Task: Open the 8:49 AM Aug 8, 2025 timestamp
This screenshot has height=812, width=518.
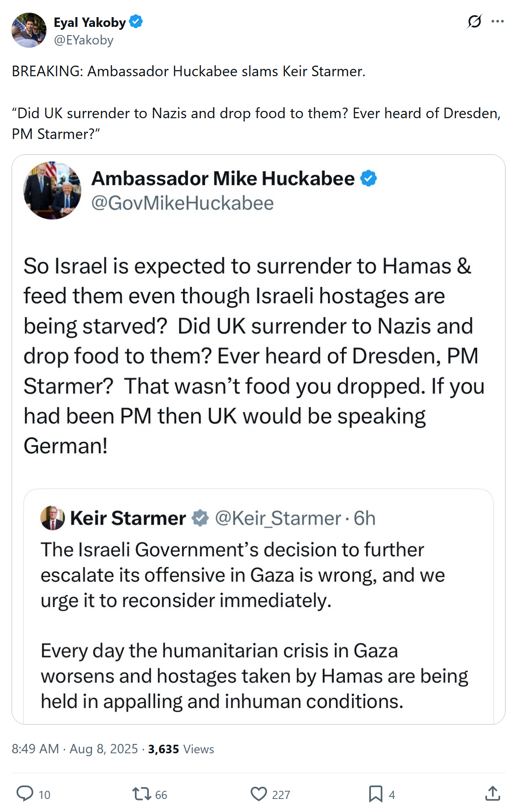Action: tap(75, 749)
